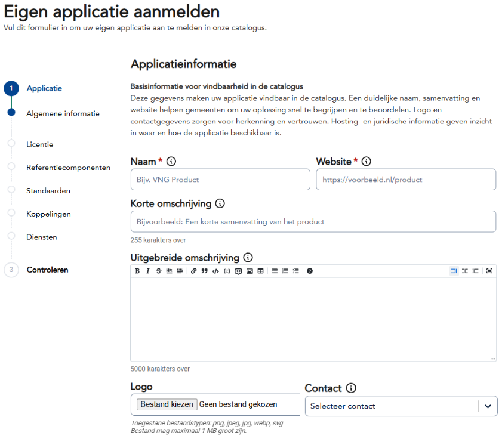502x448 pixels.
Task: Insert a numbered list in the editor
Action: coord(285,271)
